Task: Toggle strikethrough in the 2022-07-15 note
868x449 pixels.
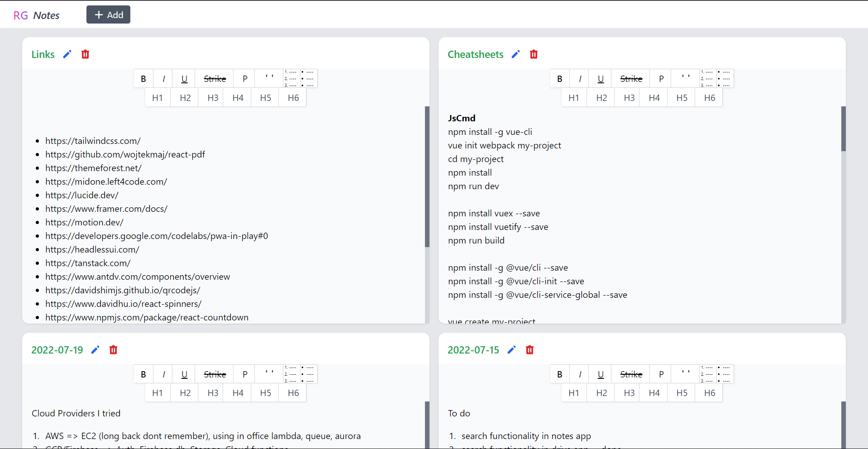Action: pyautogui.click(x=631, y=374)
